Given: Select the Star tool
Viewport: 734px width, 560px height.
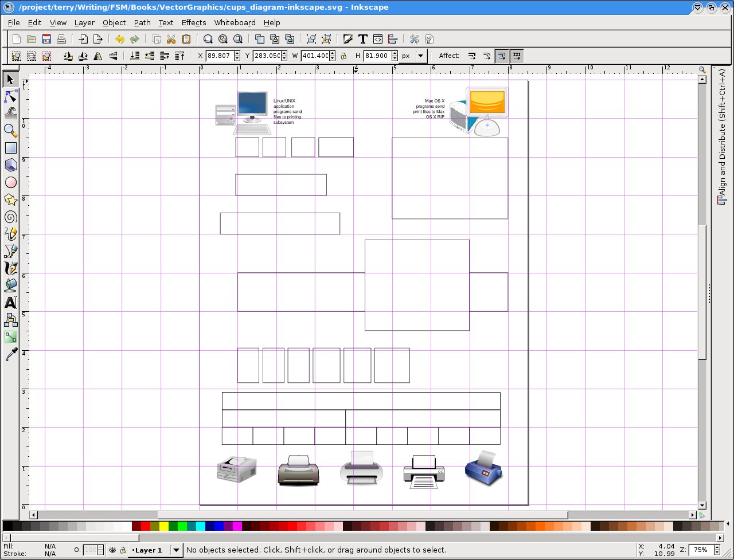Looking at the screenshot, I should click(x=10, y=199).
